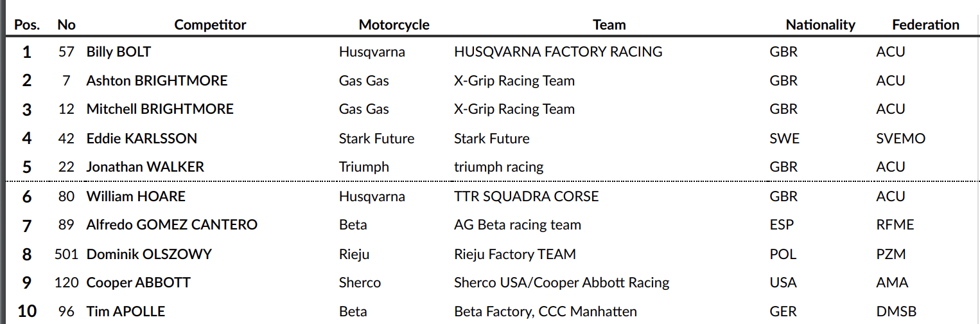Screen dimensions: 980x324
Task: Click Jonathan WALKER in the results
Action: coord(145,167)
